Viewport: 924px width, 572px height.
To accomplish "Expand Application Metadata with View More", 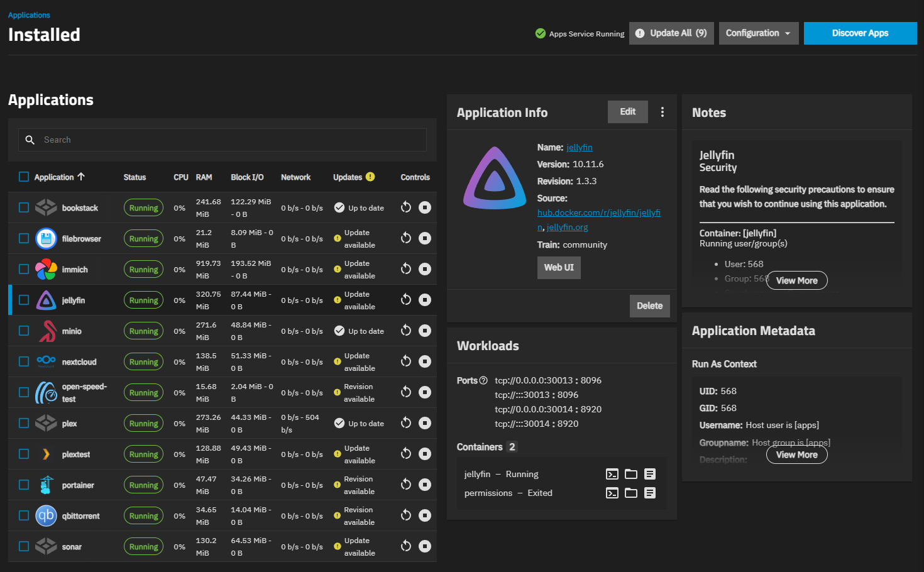I will coord(796,454).
